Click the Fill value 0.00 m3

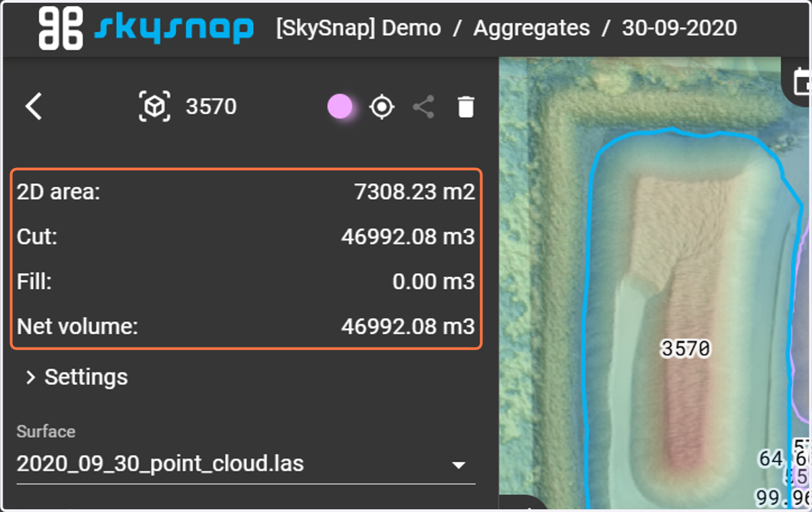434,282
